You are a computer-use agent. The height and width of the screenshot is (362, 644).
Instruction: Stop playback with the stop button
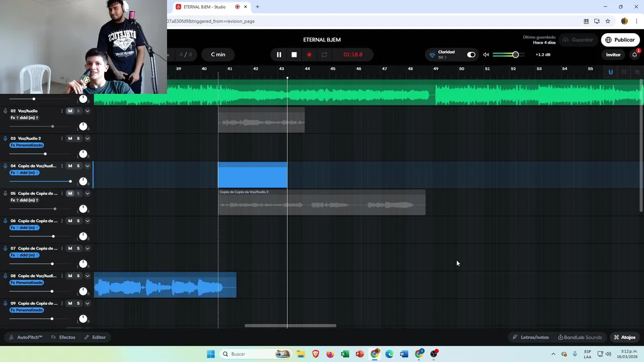point(294,54)
